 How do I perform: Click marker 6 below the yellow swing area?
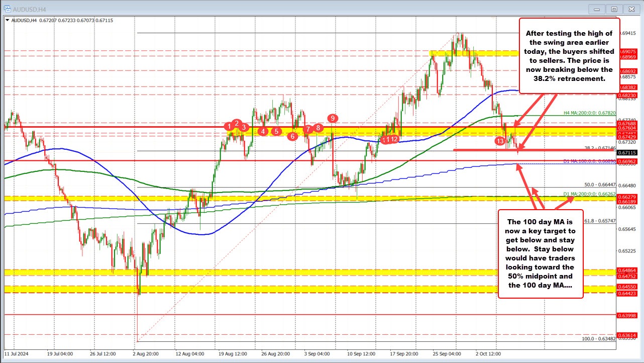[x=292, y=136]
